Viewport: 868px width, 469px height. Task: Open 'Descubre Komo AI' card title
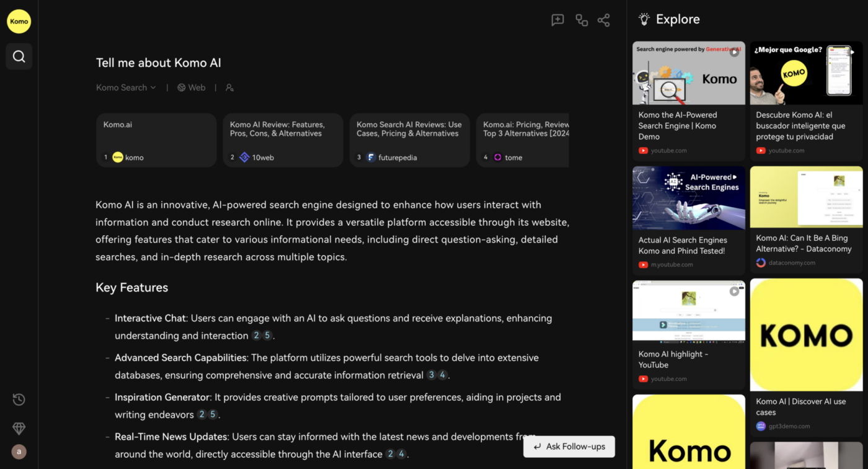[x=800, y=126]
